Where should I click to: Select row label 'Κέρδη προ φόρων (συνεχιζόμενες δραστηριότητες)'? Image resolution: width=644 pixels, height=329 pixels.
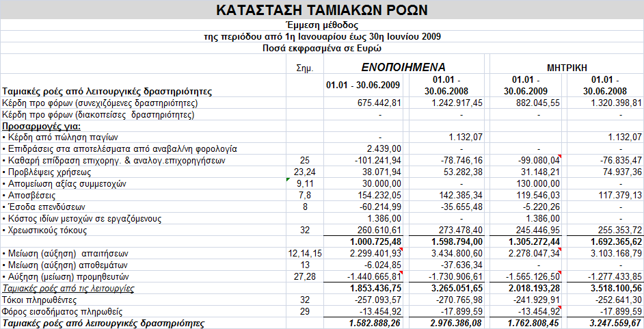100,103
